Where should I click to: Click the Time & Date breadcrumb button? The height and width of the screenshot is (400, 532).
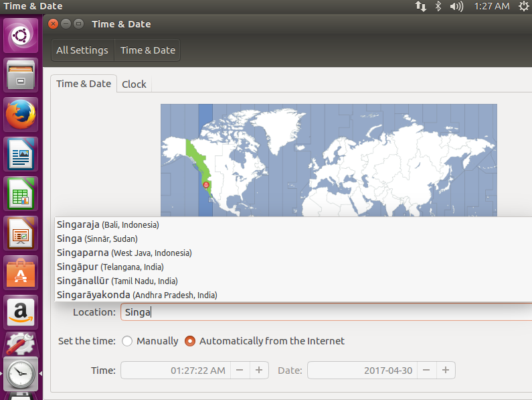point(148,50)
